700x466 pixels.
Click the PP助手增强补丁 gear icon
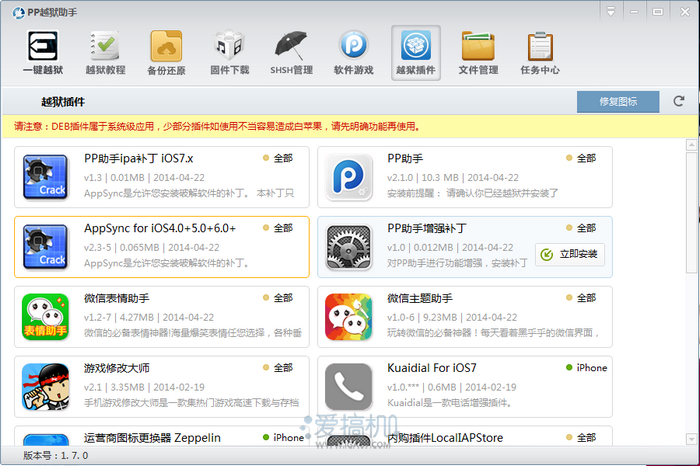pos(349,247)
